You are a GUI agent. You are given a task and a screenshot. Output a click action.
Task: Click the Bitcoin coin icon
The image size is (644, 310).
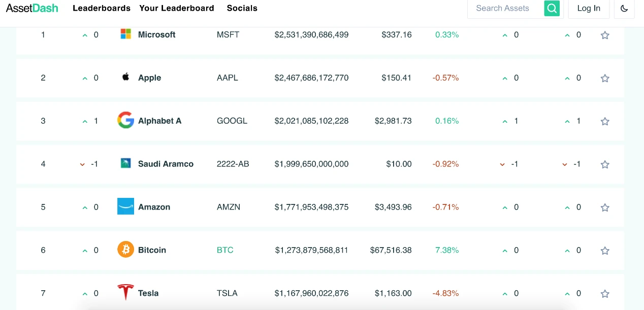pos(125,250)
